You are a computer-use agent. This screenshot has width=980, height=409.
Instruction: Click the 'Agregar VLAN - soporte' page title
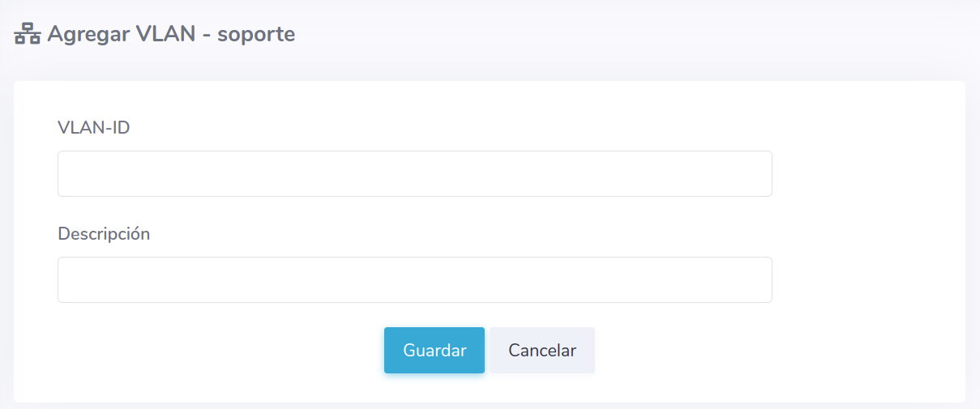[x=171, y=35]
